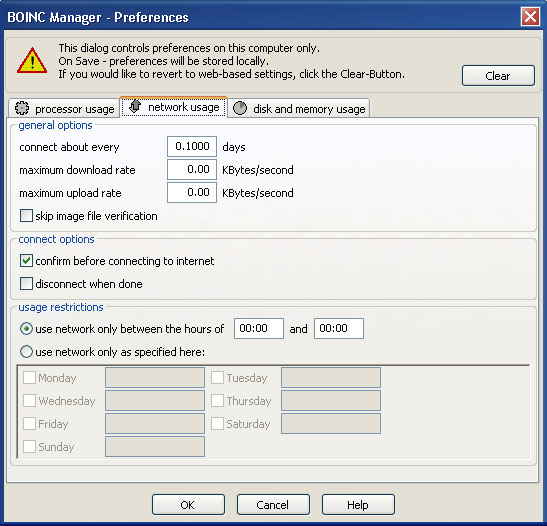Image resolution: width=547 pixels, height=526 pixels.
Task: Click the 'maximum download rate' label
Action: tap(77, 170)
